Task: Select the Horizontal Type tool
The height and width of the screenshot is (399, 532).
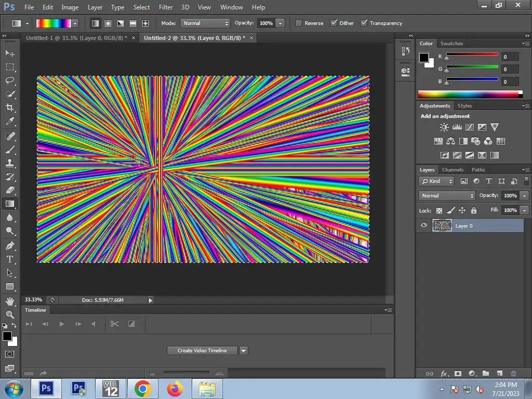Action: [x=10, y=259]
